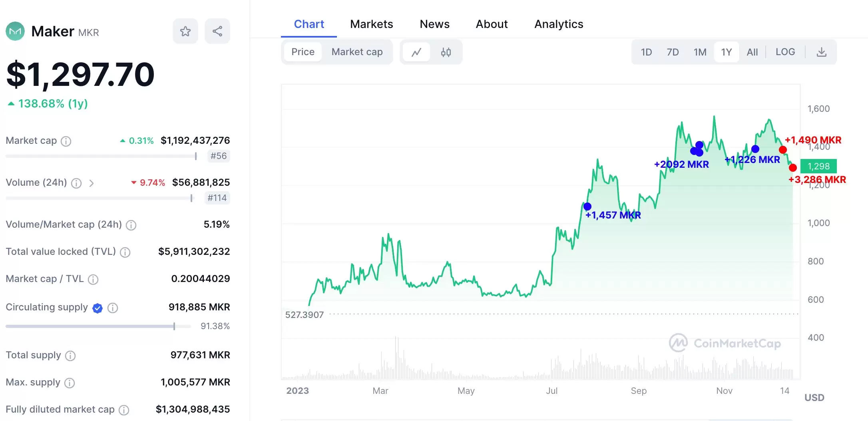
Task: Toggle chart to Price view
Action: [303, 52]
